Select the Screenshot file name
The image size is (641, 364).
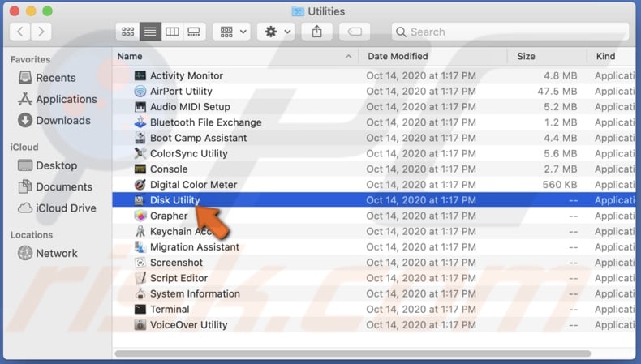(176, 263)
